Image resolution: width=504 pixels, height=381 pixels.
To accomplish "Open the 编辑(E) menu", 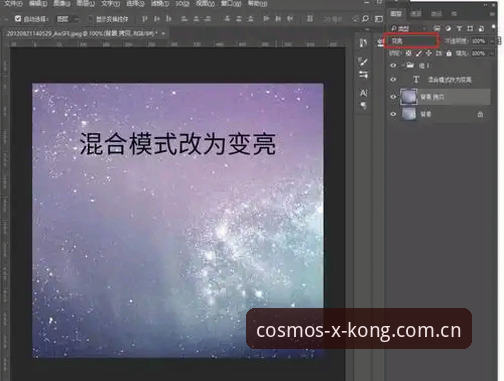I will click(x=38, y=4).
